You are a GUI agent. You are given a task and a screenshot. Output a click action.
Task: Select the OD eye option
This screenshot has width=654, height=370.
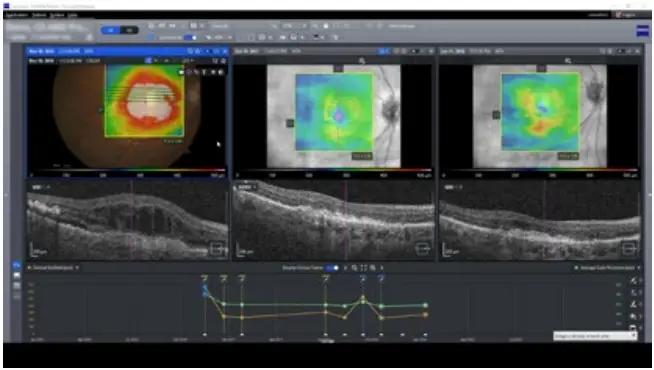[x=111, y=30]
